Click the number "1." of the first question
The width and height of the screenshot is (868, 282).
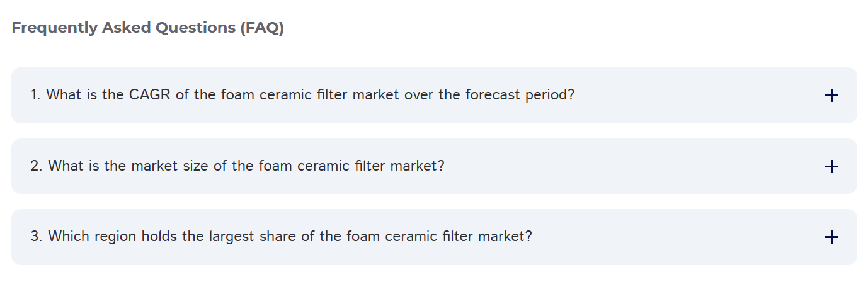pos(36,95)
